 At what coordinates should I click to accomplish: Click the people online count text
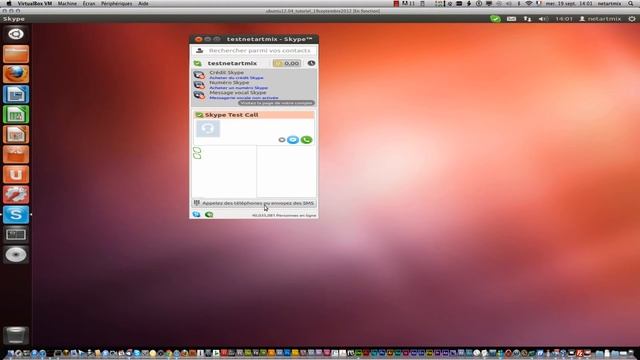coord(284,215)
